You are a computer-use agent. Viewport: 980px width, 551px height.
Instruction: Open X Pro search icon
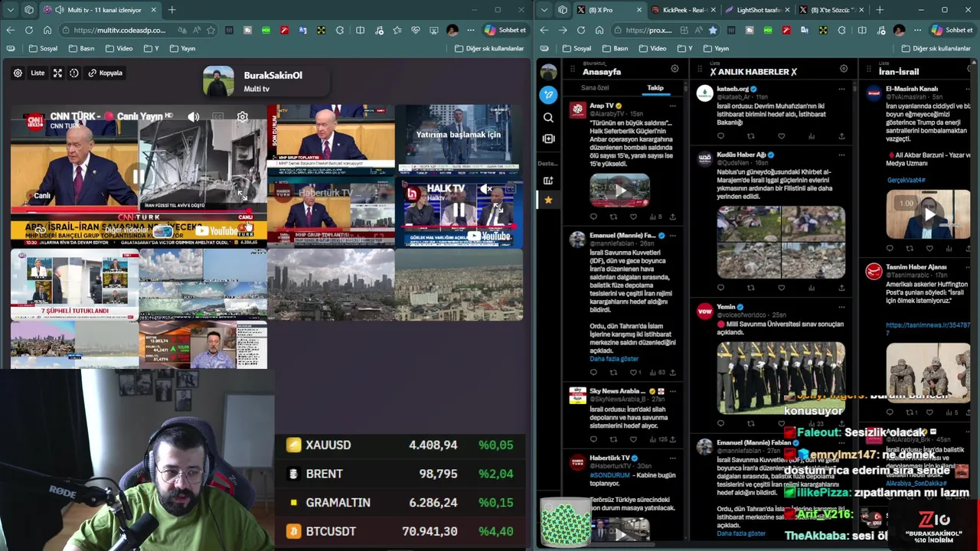548,118
